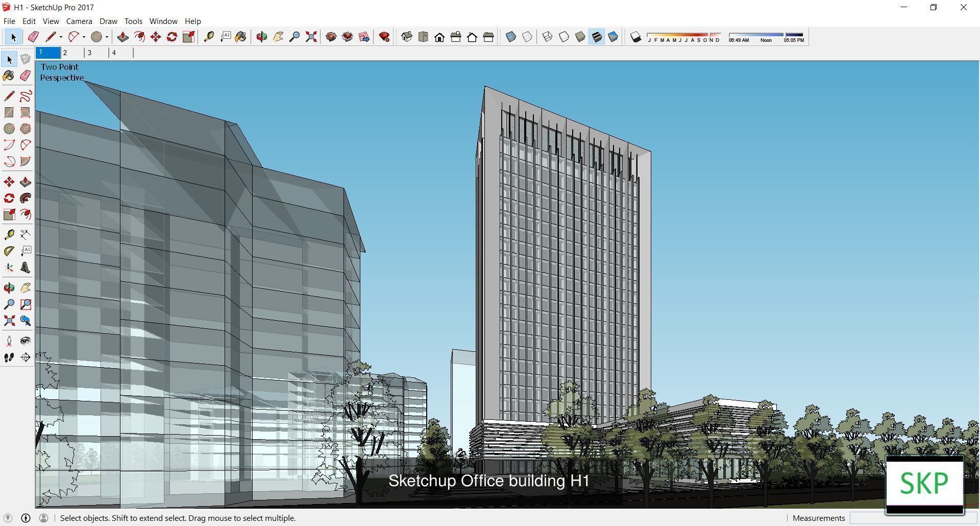This screenshot has width=980, height=526.
Task: Toggle X-Ray face style
Action: (511, 37)
